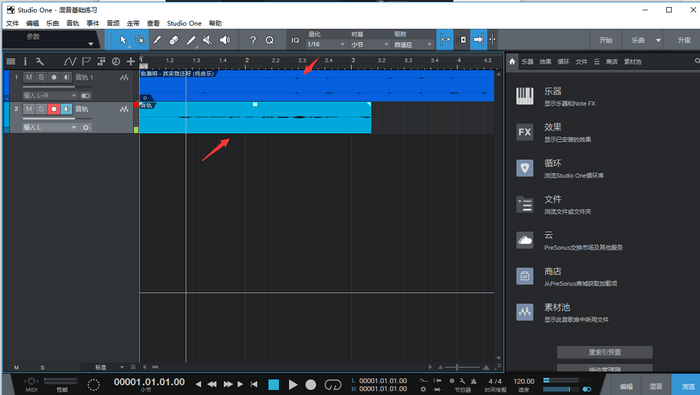This screenshot has height=395, width=700.
Task: Open the 云 cloud services icon
Action: [525, 240]
